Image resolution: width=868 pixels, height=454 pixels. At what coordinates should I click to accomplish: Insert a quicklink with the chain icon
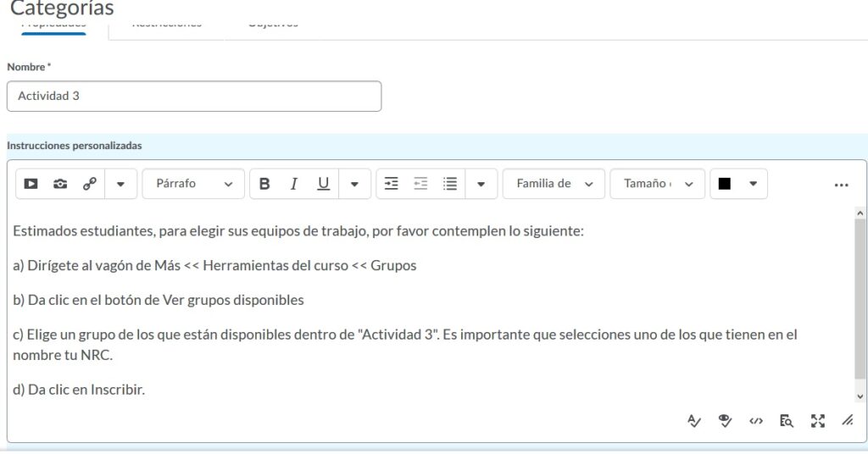point(89,184)
